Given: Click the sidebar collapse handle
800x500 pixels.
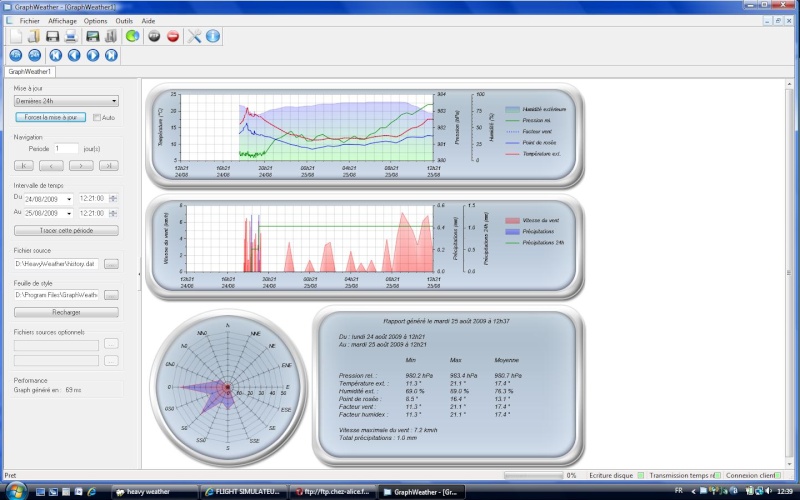Looking at the screenshot, I should click(139, 274).
